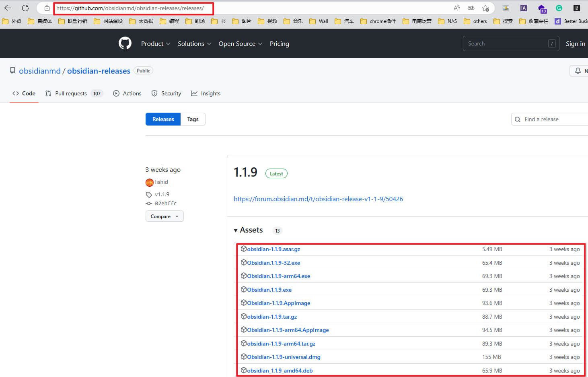Open the v1.1.9 tag icon link

[x=149, y=195]
